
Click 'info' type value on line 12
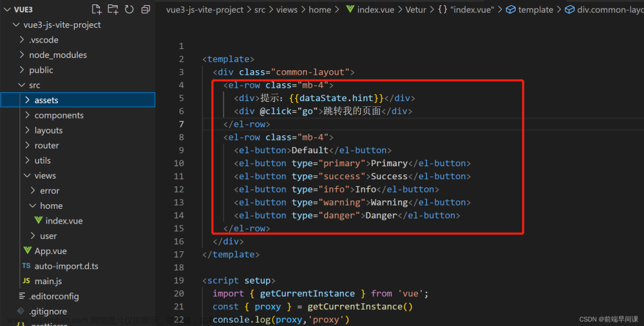[x=334, y=189]
